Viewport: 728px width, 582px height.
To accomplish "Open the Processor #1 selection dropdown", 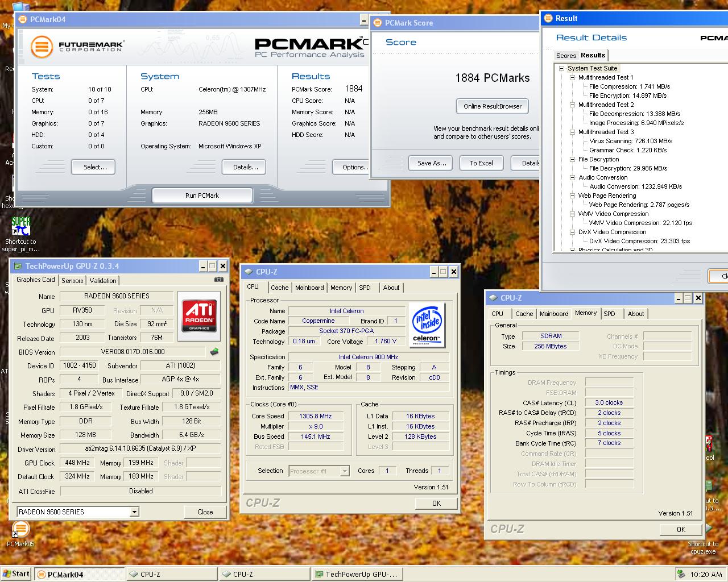I will 345,471.
